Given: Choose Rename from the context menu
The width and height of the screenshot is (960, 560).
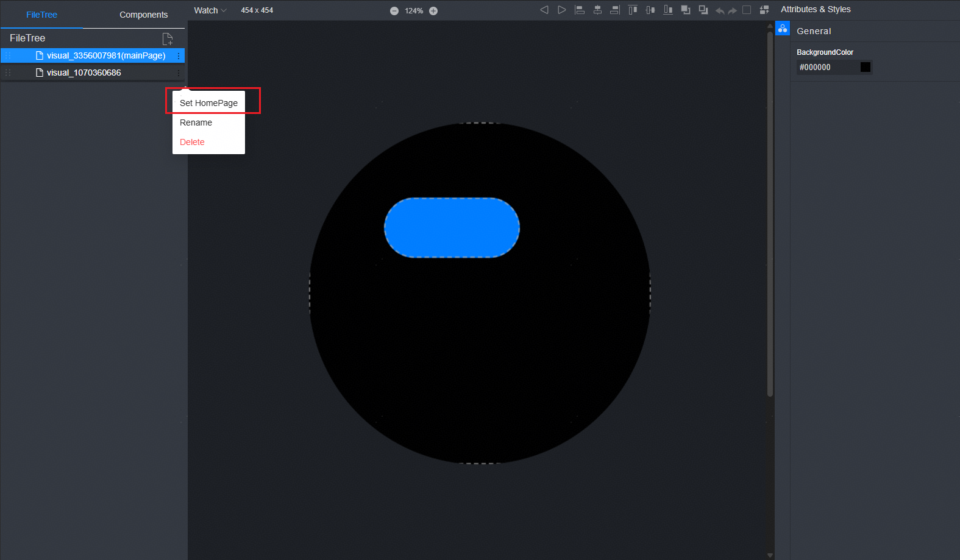Looking at the screenshot, I should click(x=196, y=122).
